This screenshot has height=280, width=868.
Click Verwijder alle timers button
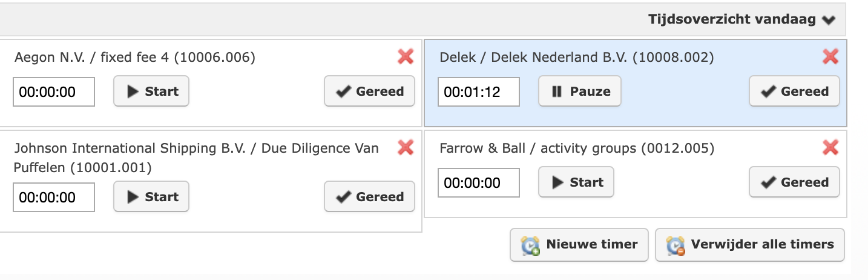pos(750,245)
